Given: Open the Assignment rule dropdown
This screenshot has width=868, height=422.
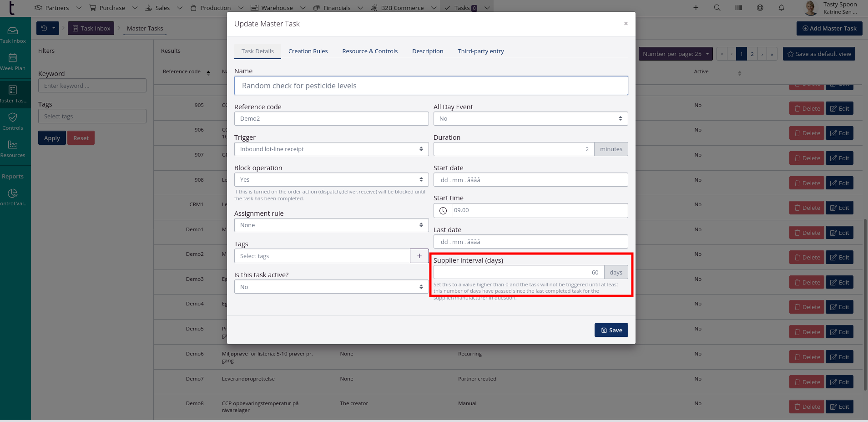Looking at the screenshot, I should pyautogui.click(x=331, y=225).
